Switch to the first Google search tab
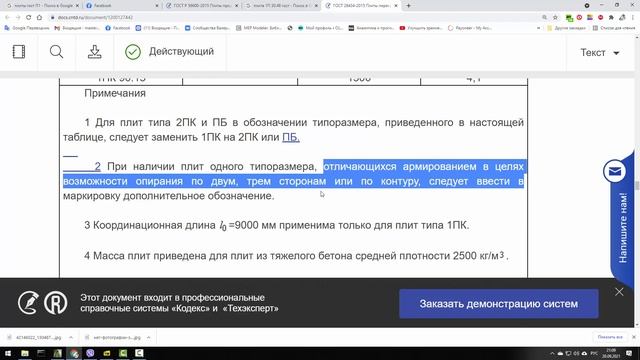 pyautogui.click(x=42, y=6)
